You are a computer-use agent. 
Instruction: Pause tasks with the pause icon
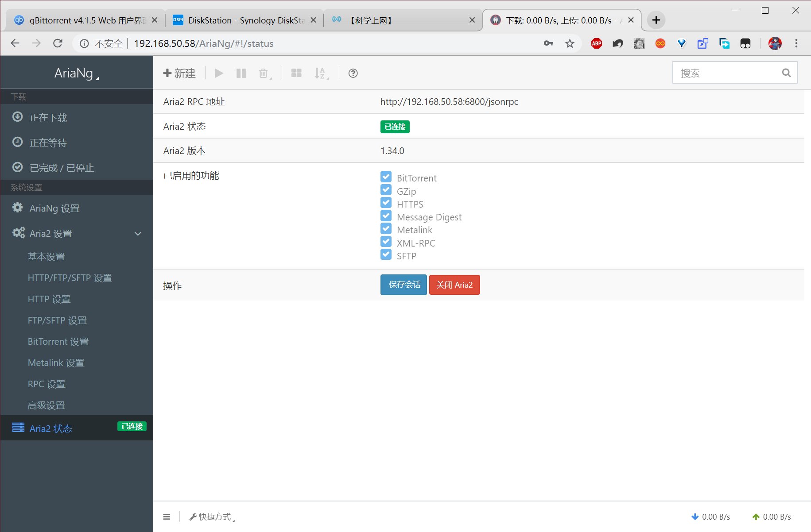tap(241, 73)
